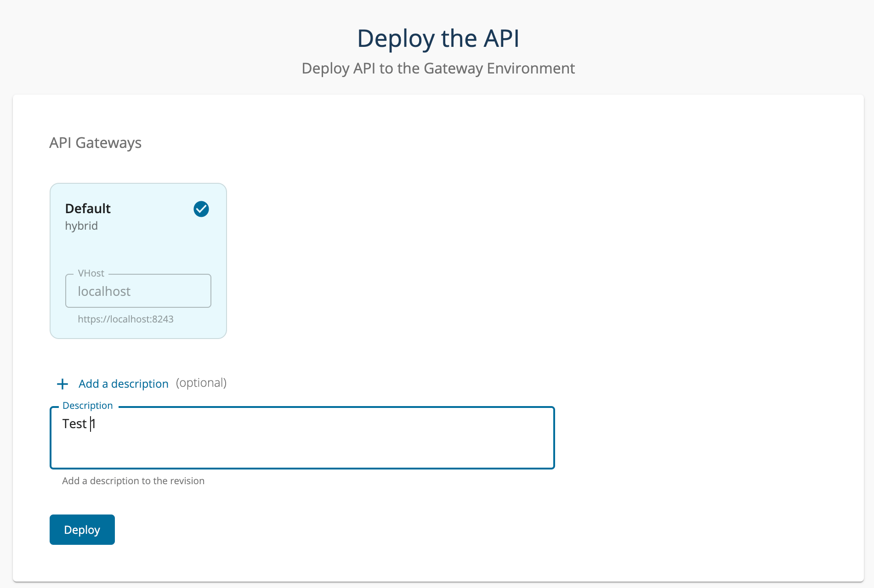Click the https://localhost:8243 URL text
Image resolution: width=874 pixels, height=588 pixels.
pos(125,319)
